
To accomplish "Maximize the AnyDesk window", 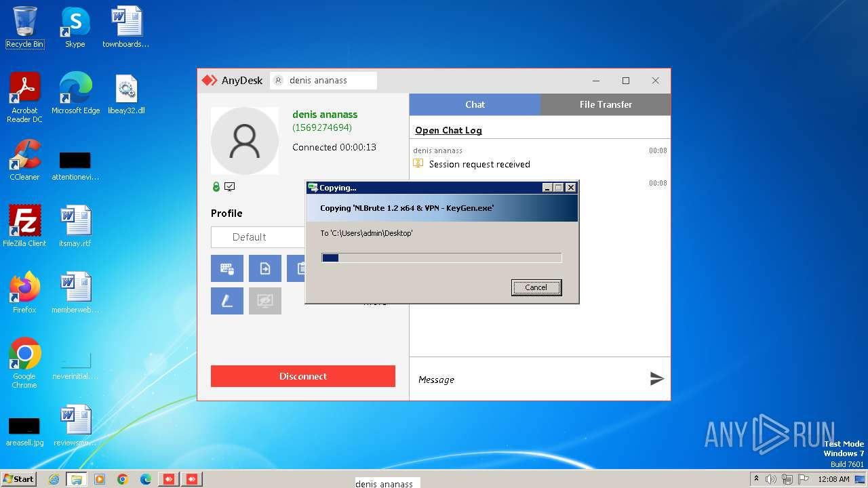I will click(x=626, y=81).
